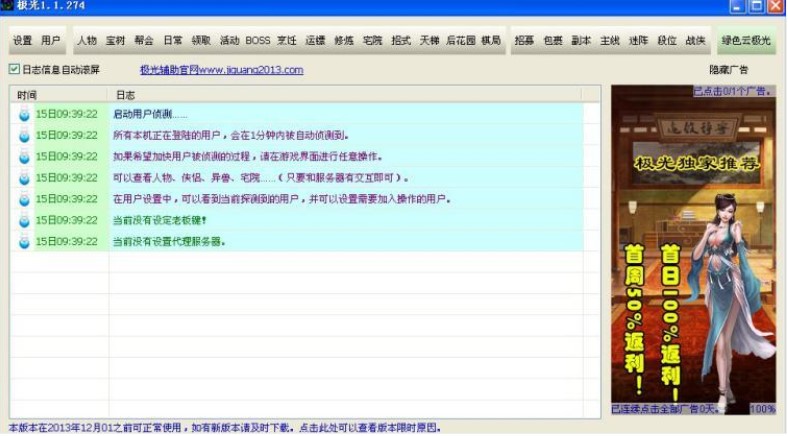Open the 用户 menu item
Viewport: 788px width, 436px height.
point(51,41)
